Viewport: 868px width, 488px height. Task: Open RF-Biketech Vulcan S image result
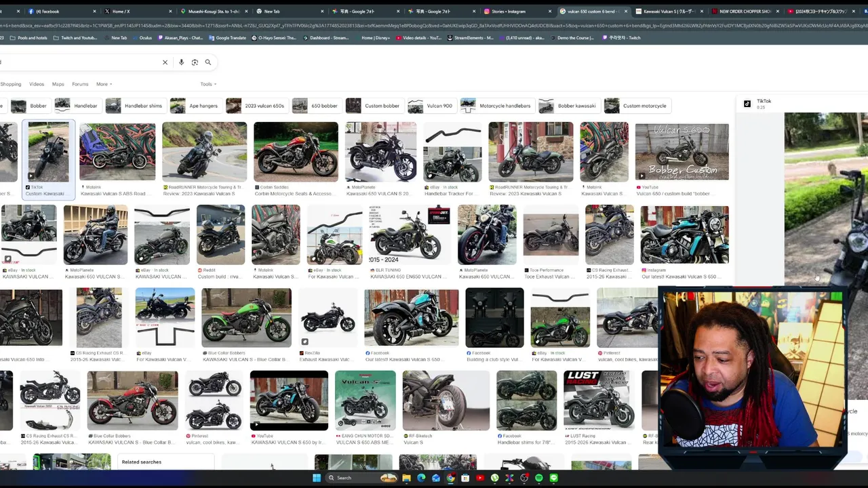[446, 400]
